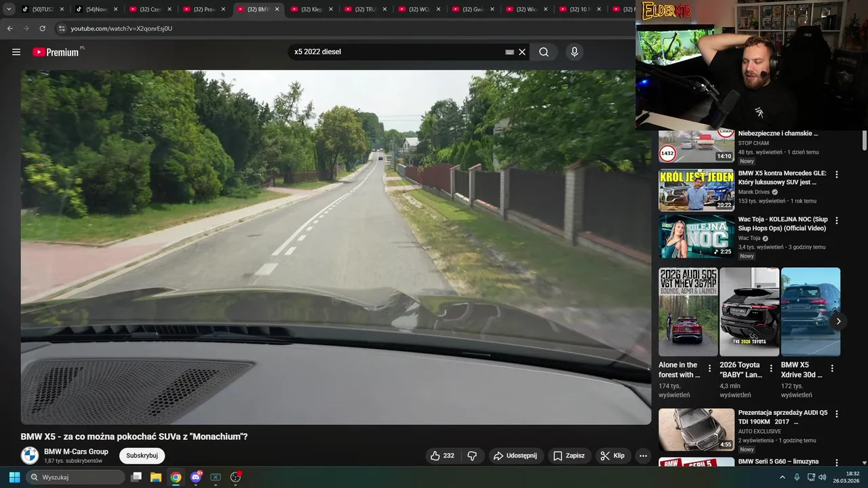Subscribe with the Subskrybuj button

(142, 455)
